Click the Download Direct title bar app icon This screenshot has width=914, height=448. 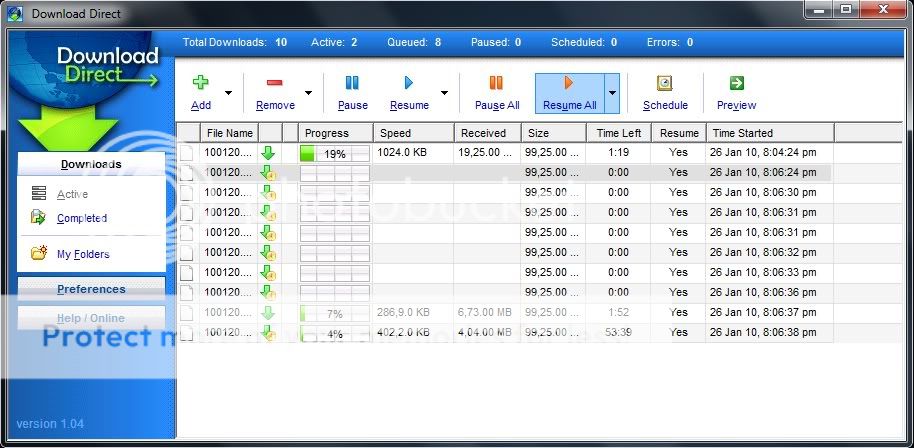tap(15, 13)
